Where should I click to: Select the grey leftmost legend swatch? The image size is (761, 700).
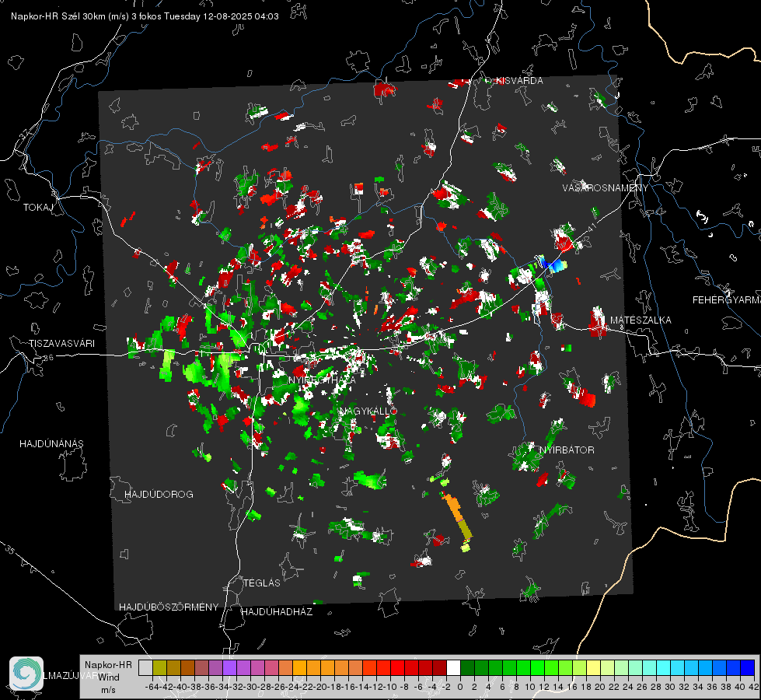[145, 667]
